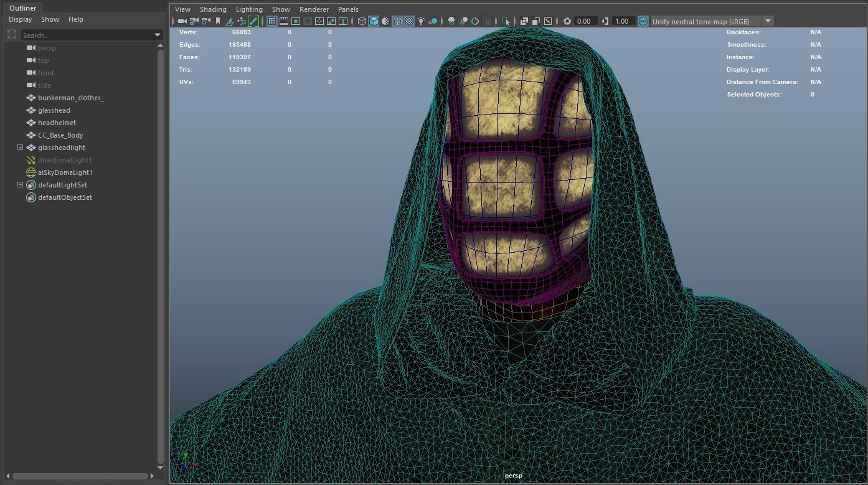The height and width of the screenshot is (485, 868).
Task: Click the Select Camera icon
Action: click(x=182, y=21)
